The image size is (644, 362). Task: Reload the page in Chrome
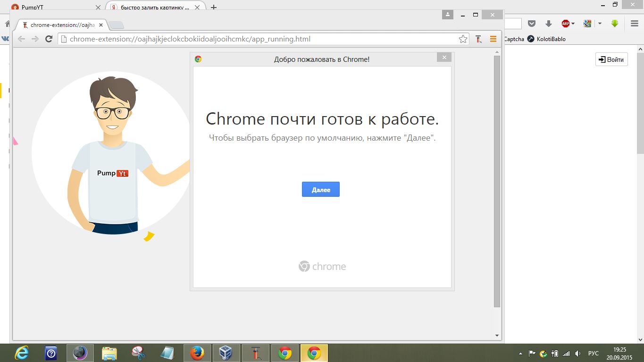click(49, 39)
